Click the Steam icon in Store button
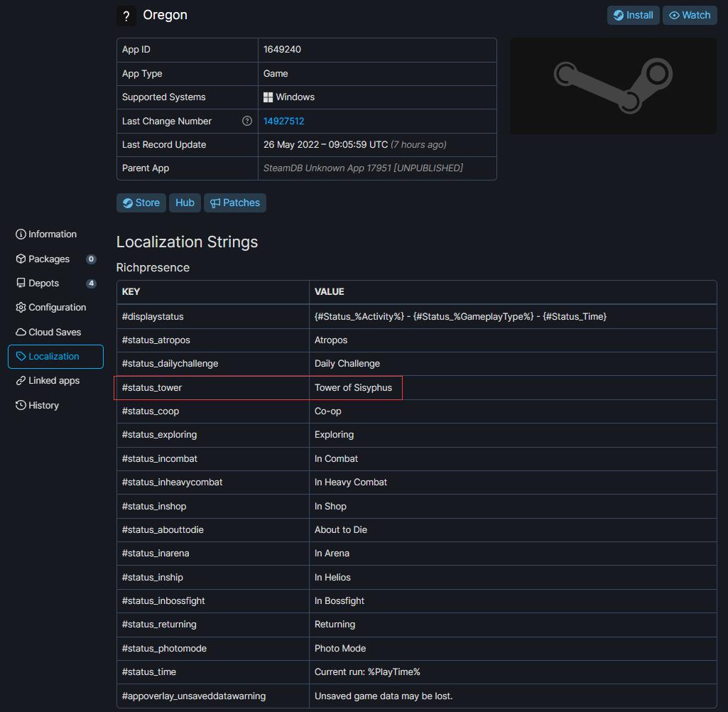728x712 pixels. click(128, 203)
